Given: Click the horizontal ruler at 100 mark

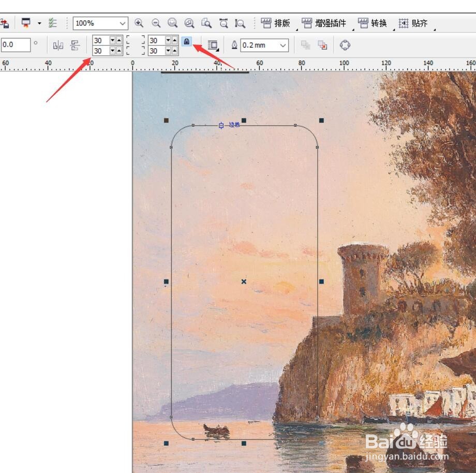Looking at the screenshot, I should pos(344,63).
